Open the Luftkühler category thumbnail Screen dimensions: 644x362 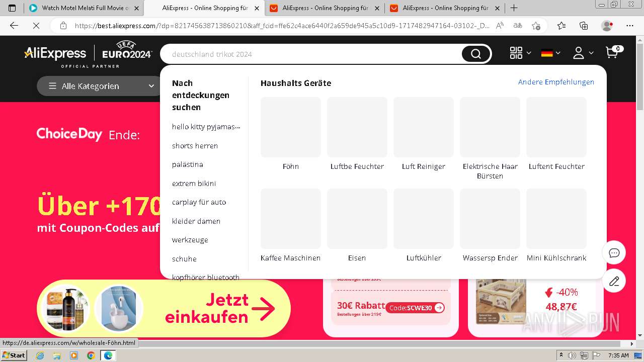pyautogui.click(x=424, y=219)
